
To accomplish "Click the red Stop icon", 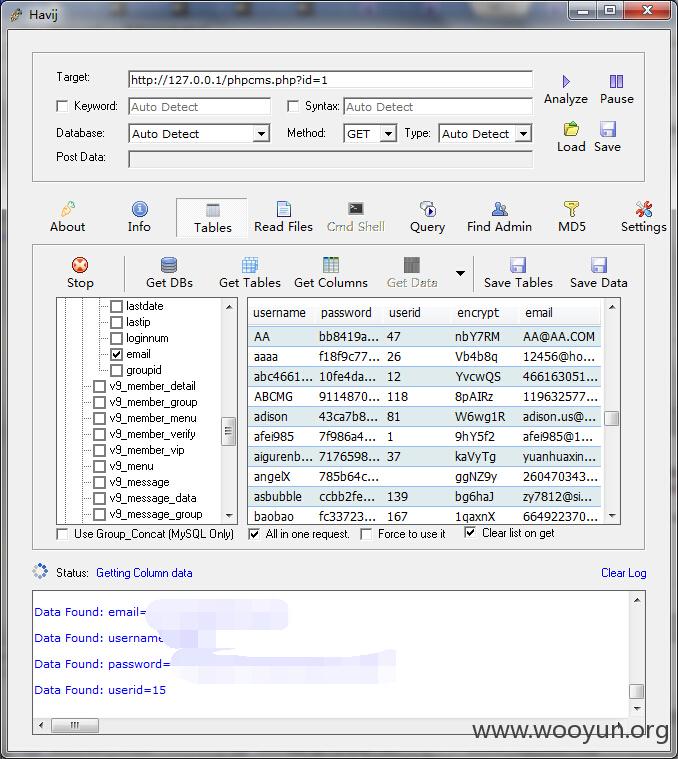I will point(80,265).
